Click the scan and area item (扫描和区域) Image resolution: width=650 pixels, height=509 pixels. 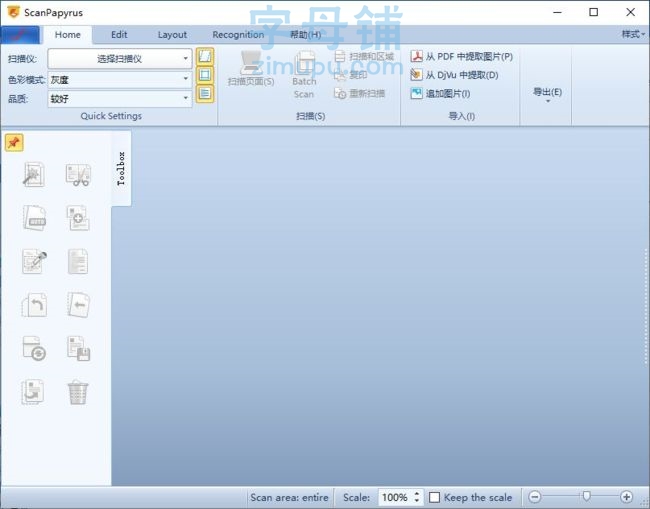pyautogui.click(x=364, y=56)
